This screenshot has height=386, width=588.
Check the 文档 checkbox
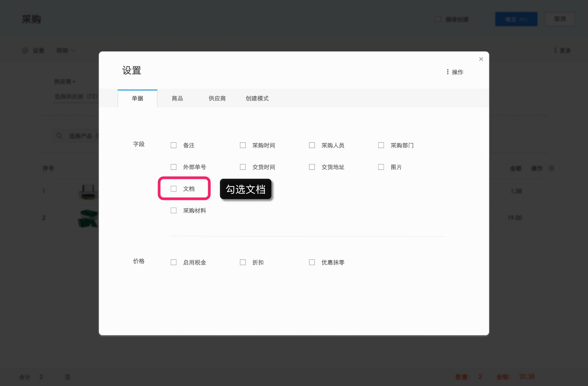(173, 189)
